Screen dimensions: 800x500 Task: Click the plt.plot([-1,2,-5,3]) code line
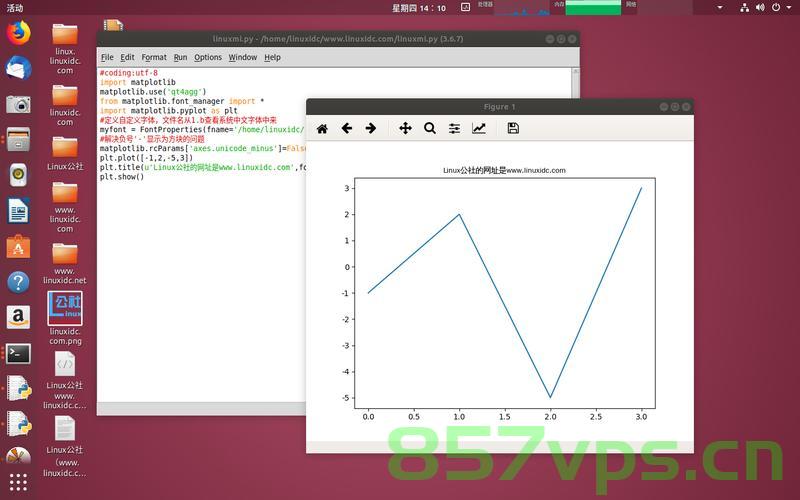coord(146,158)
